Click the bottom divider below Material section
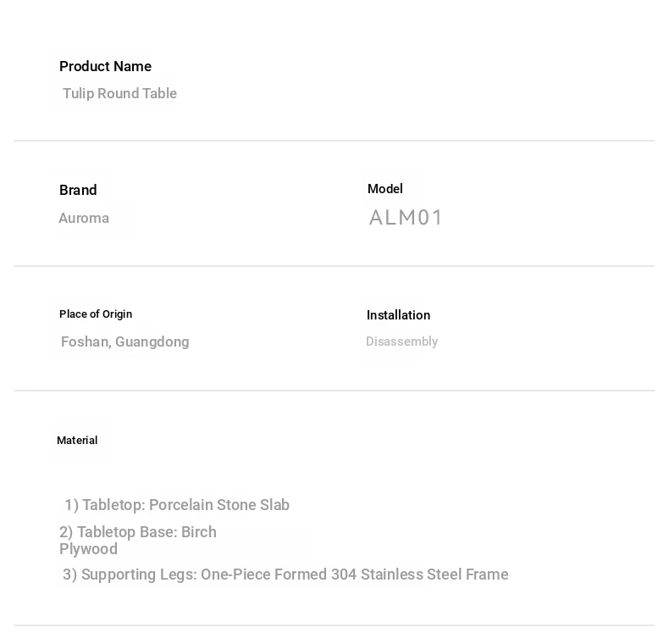This screenshot has width=669, height=644. click(x=334, y=625)
